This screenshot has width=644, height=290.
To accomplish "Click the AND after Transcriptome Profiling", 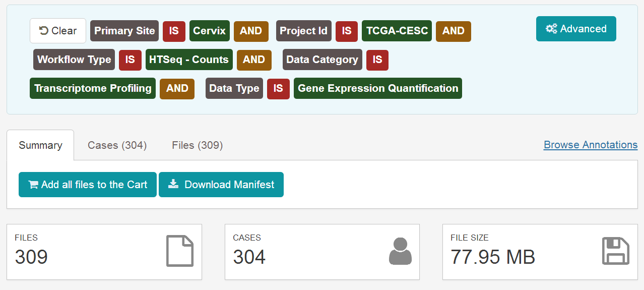I will [177, 88].
